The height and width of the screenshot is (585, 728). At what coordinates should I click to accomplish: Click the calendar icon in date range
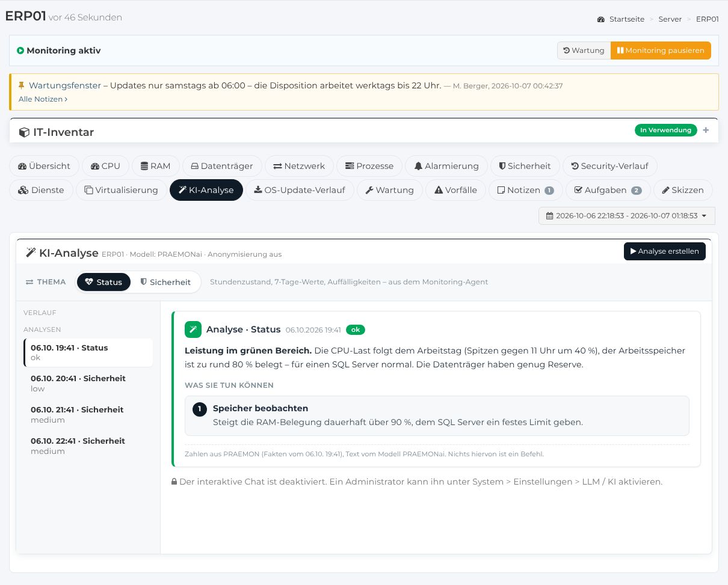pos(549,215)
